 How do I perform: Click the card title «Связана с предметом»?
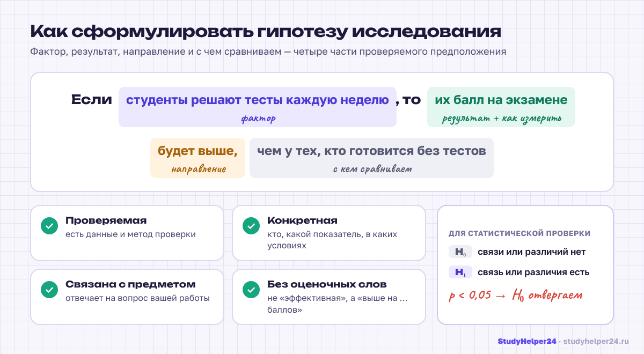tap(130, 284)
